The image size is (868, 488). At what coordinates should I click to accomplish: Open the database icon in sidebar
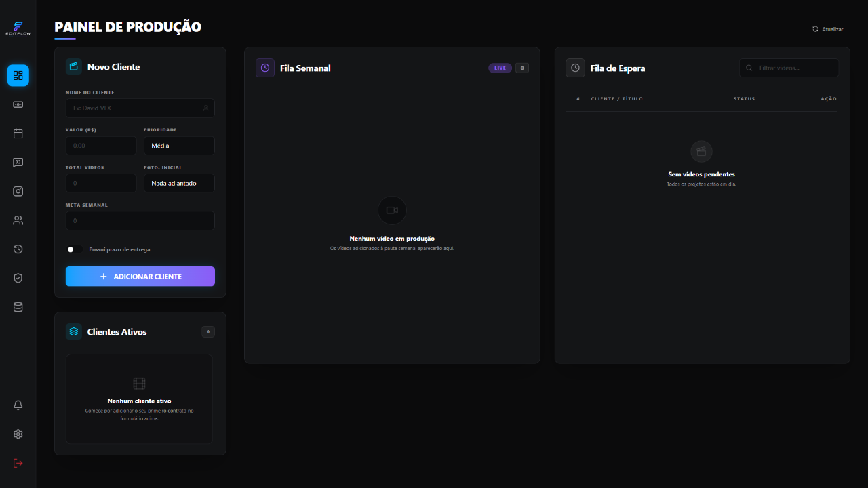pos(18,307)
